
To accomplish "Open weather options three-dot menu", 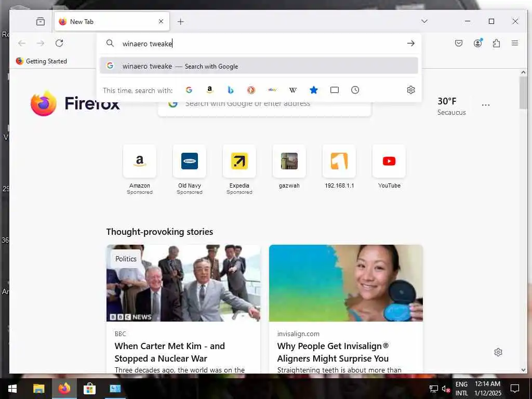I will pos(486,105).
